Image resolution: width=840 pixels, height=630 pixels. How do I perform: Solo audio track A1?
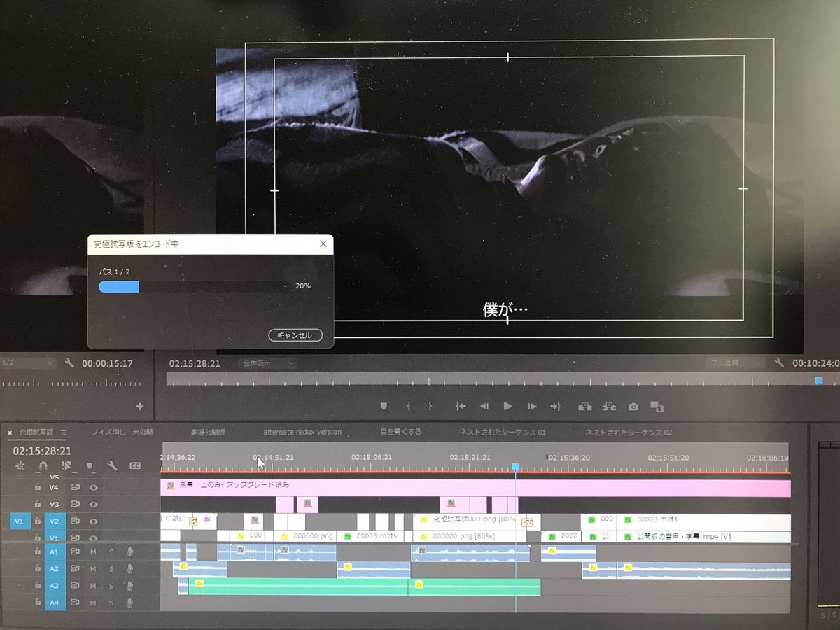[x=111, y=552]
